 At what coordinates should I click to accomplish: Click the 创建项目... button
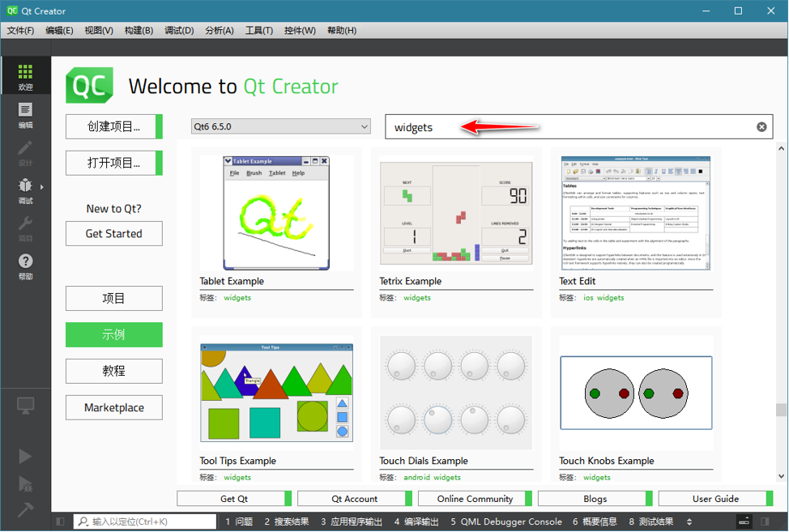click(x=114, y=126)
